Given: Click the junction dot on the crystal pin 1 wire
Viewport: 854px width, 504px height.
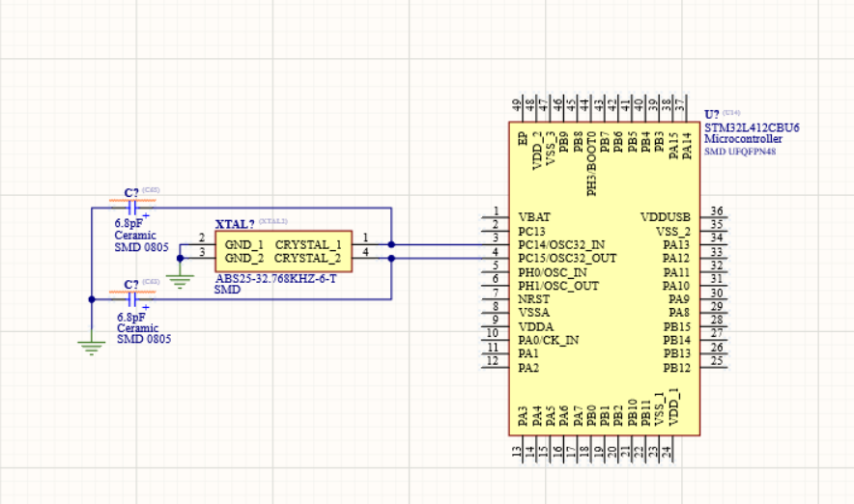Looking at the screenshot, I should [x=391, y=245].
